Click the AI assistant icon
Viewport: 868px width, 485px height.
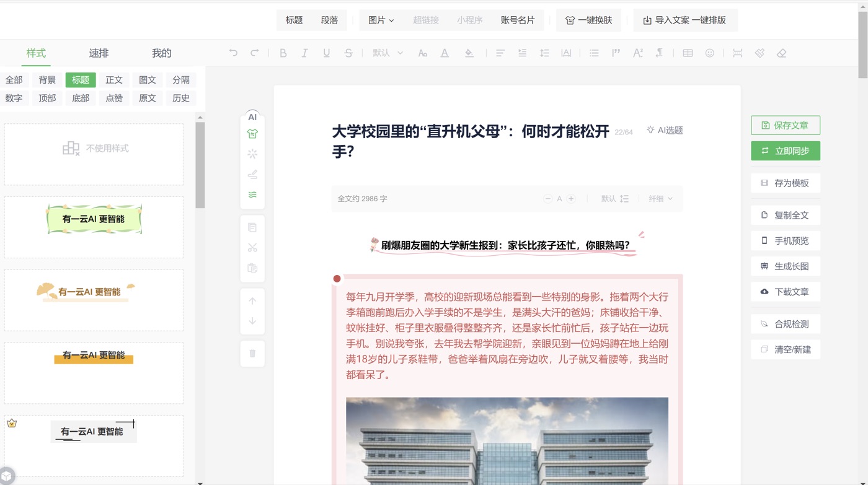252,117
